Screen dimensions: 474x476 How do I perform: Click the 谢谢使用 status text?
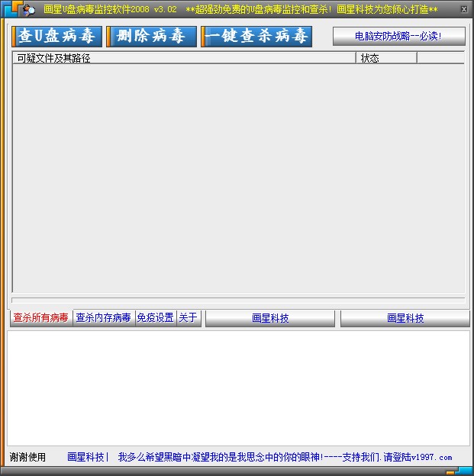(27, 457)
